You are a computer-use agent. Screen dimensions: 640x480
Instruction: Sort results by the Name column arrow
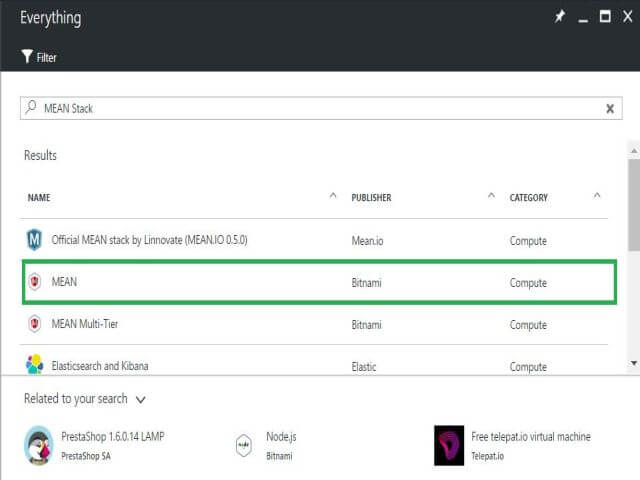tap(333, 196)
